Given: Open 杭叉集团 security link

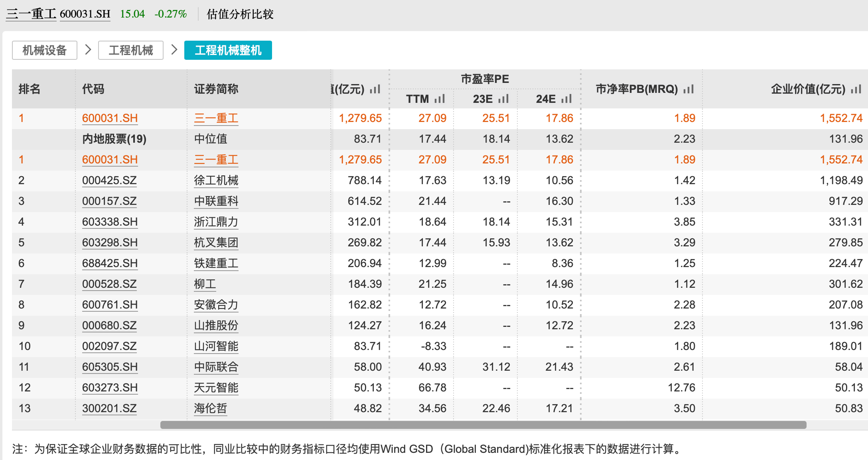Looking at the screenshot, I should [216, 242].
